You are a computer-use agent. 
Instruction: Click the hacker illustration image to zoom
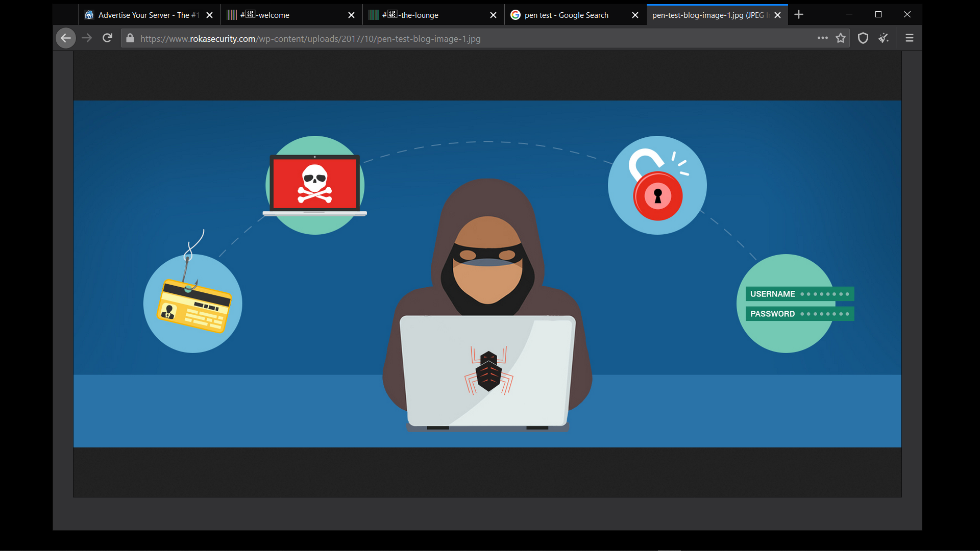(487, 274)
